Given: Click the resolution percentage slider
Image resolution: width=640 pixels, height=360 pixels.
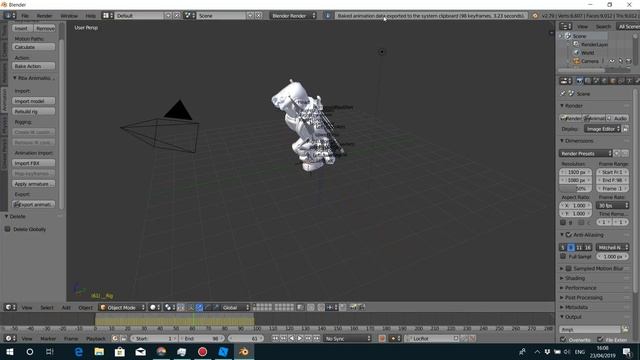Looking at the screenshot, I should click(x=575, y=189).
